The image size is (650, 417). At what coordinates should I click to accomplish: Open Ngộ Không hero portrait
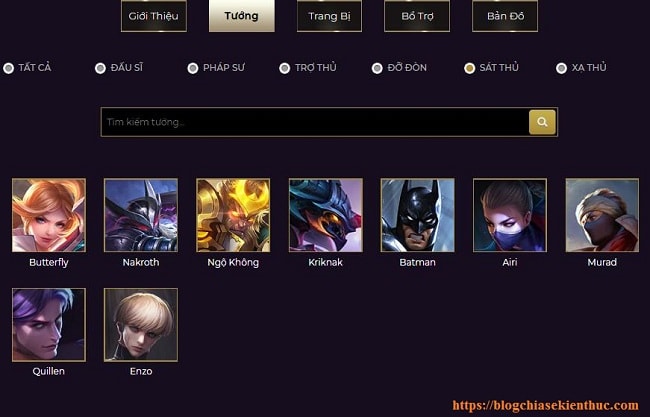(x=233, y=215)
